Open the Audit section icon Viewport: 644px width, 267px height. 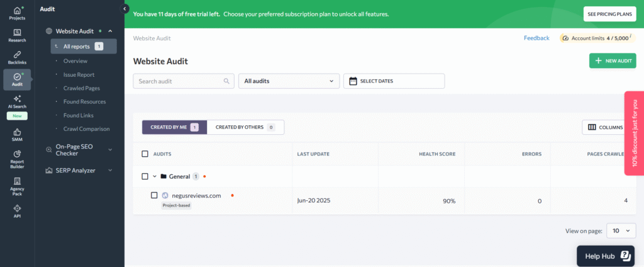tap(17, 80)
